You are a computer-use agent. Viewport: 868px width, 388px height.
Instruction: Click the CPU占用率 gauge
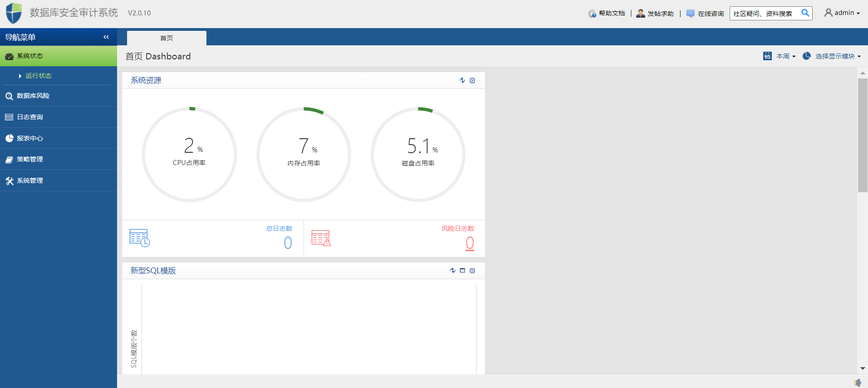click(189, 155)
